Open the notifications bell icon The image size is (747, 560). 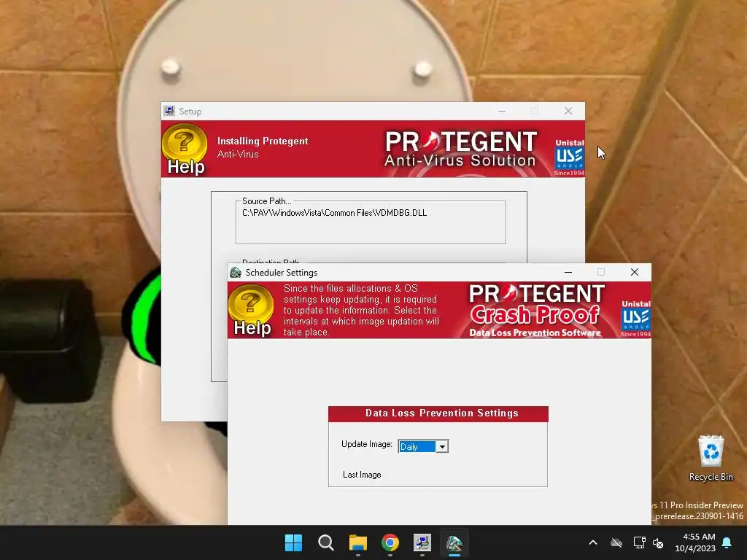(727, 542)
